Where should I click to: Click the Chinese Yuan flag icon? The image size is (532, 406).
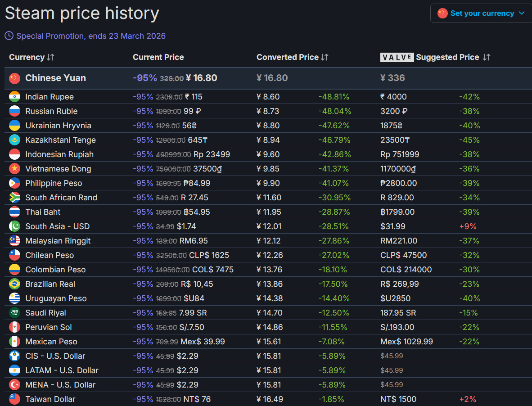tap(15, 78)
